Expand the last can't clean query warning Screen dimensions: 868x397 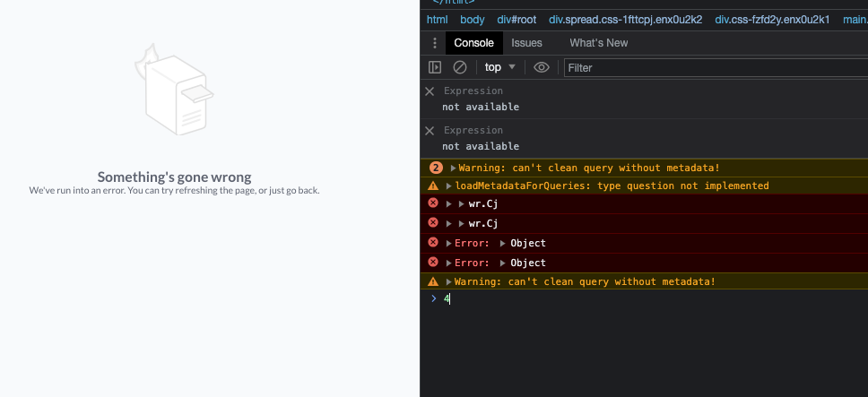coord(449,282)
